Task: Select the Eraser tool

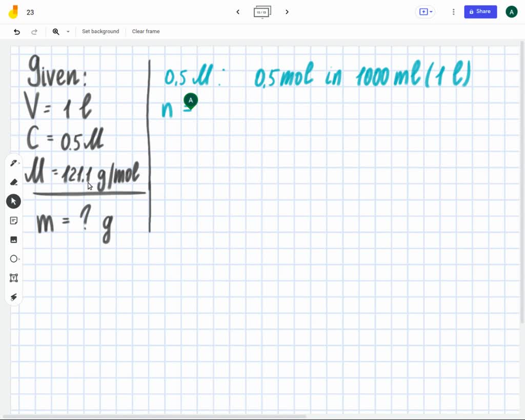Action: tap(14, 182)
